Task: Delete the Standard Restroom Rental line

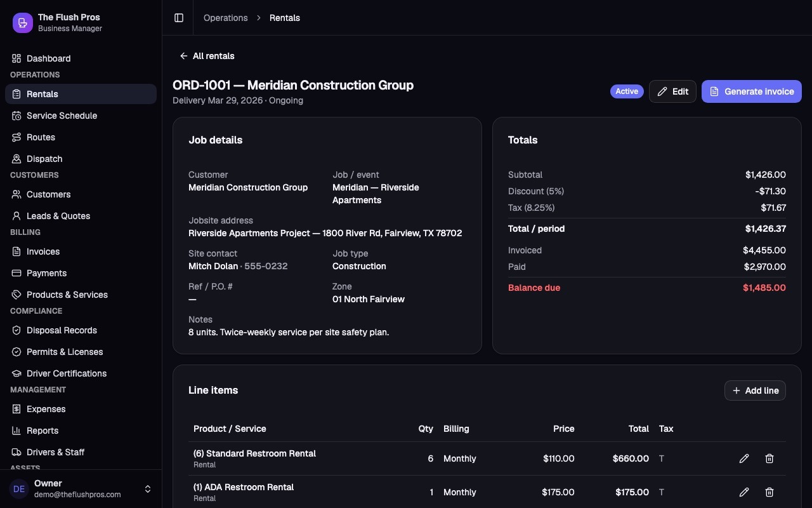Action: [769, 458]
